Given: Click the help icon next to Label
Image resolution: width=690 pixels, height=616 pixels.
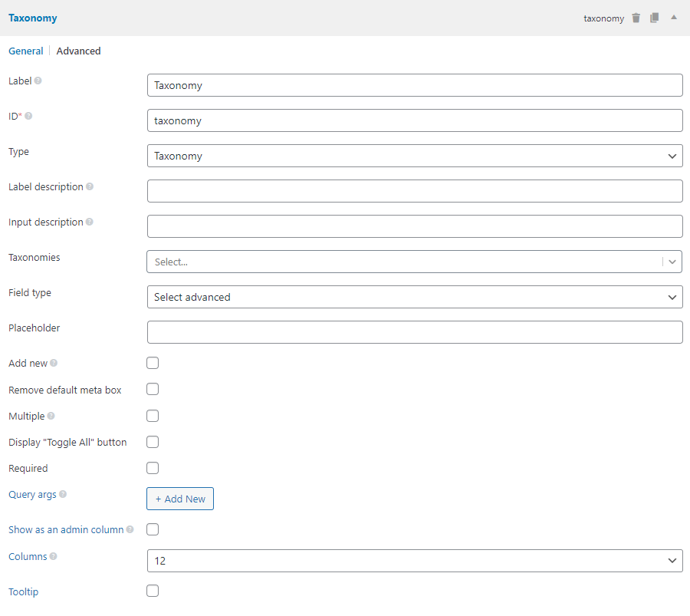Looking at the screenshot, I should (x=38, y=81).
